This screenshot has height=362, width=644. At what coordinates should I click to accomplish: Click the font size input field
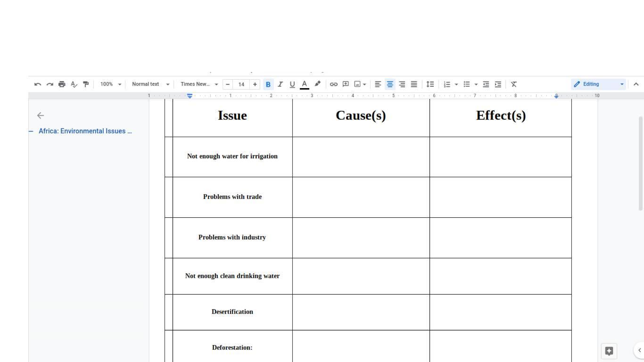[241, 84]
